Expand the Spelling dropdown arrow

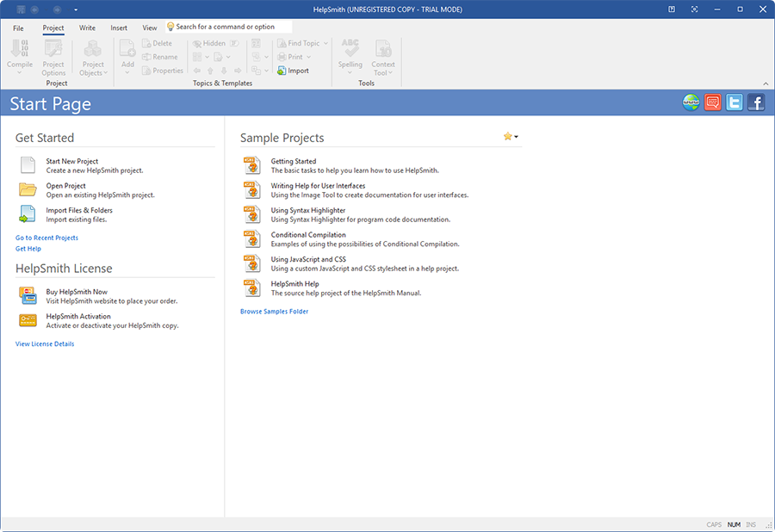click(350, 72)
